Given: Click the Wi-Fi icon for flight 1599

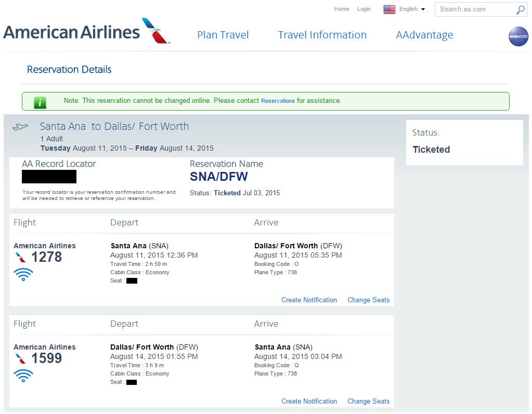Looking at the screenshot, I should (23, 376).
